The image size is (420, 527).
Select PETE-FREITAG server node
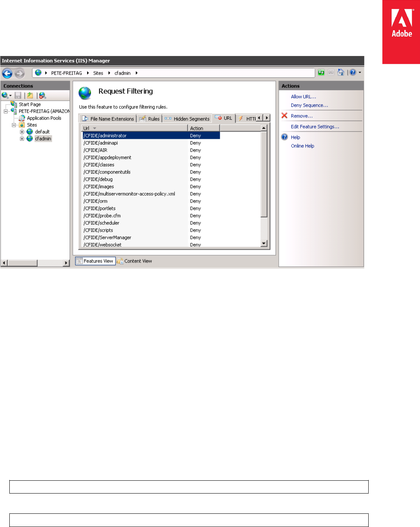[44, 111]
